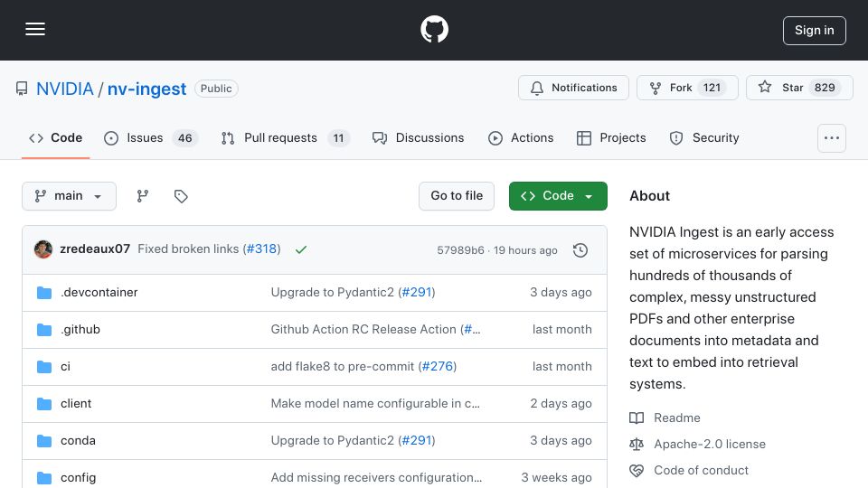Open the Pull requests tab

click(285, 137)
